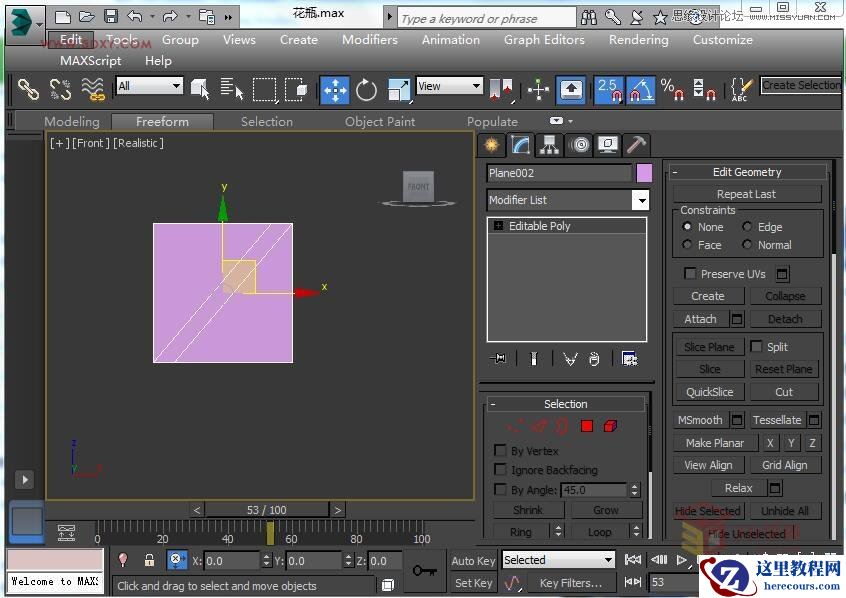Image resolution: width=846 pixels, height=598 pixels.
Task: Open the View coordinate system dropdown
Action: pyautogui.click(x=449, y=87)
